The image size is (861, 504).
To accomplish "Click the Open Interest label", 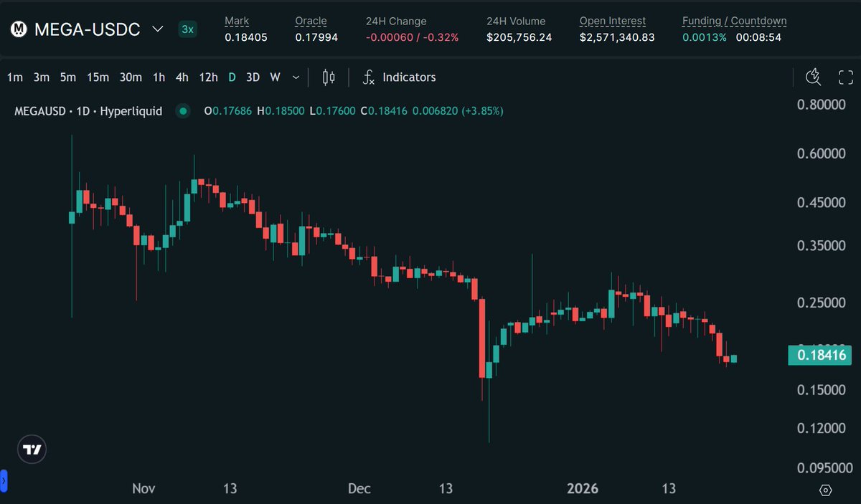I will [613, 22].
